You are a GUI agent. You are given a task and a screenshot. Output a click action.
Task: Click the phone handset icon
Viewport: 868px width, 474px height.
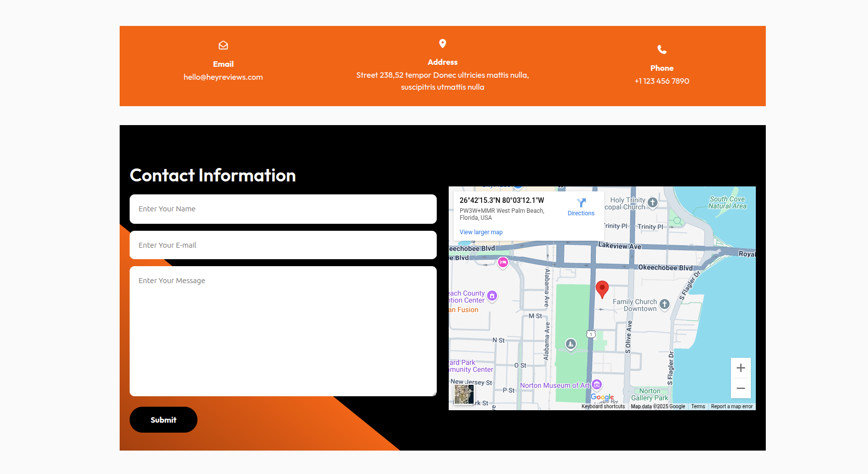click(x=662, y=49)
